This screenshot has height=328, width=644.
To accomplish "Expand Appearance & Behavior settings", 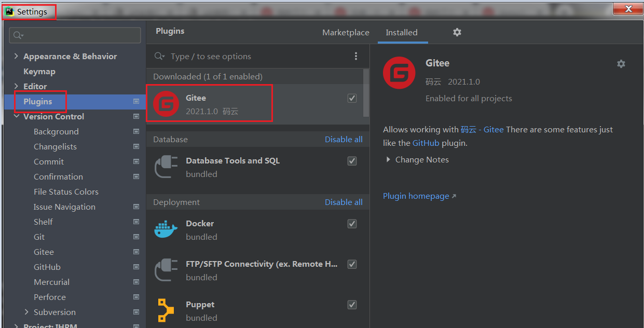I will [16, 56].
